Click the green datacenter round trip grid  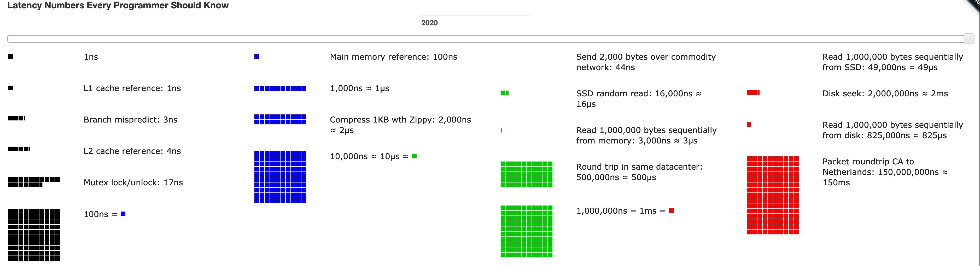click(x=526, y=175)
